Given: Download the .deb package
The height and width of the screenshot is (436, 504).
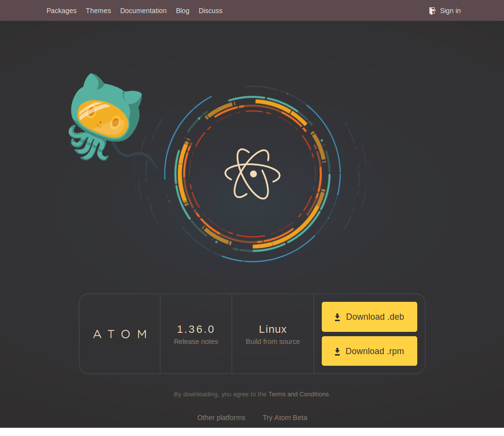Looking at the screenshot, I should point(369,316).
